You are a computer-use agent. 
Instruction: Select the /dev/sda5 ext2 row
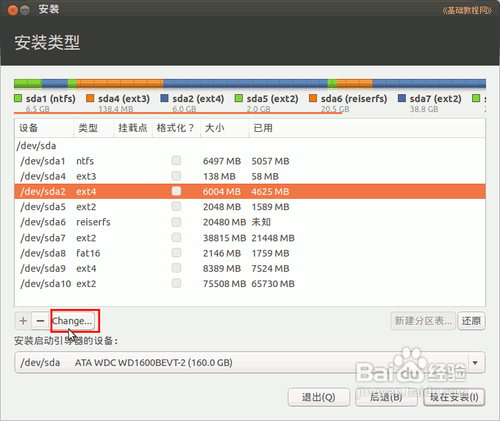pos(250,207)
